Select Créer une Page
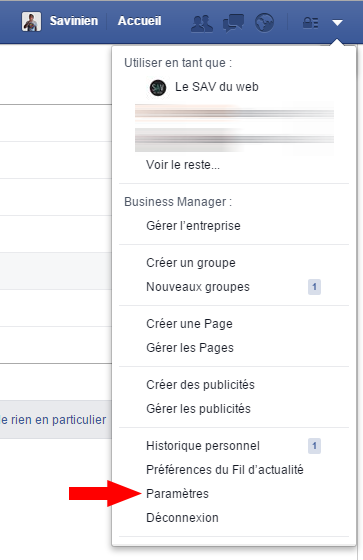 (189, 324)
